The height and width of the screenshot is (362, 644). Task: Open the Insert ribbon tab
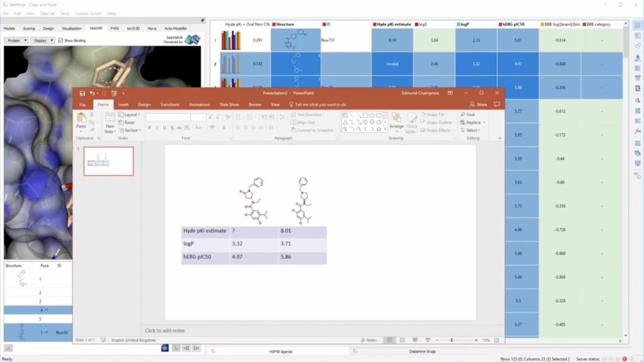pos(123,105)
